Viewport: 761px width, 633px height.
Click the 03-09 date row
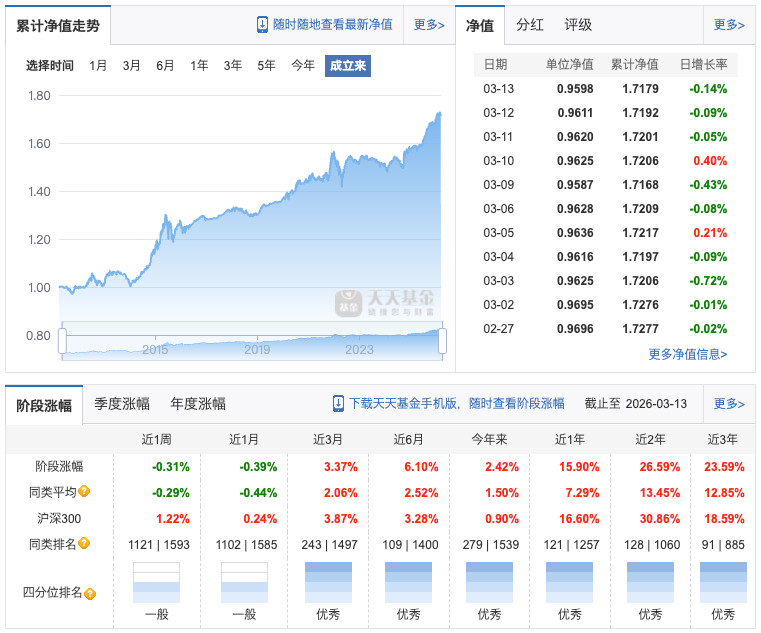pos(606,185)
